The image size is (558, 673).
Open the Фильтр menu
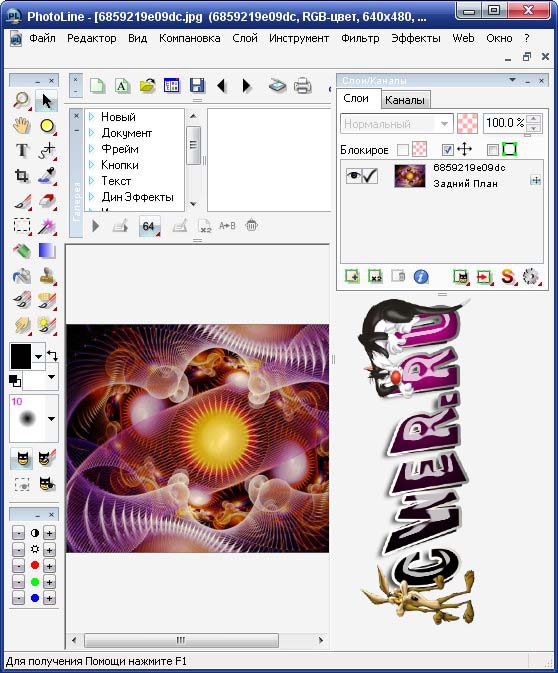[360, 38]
